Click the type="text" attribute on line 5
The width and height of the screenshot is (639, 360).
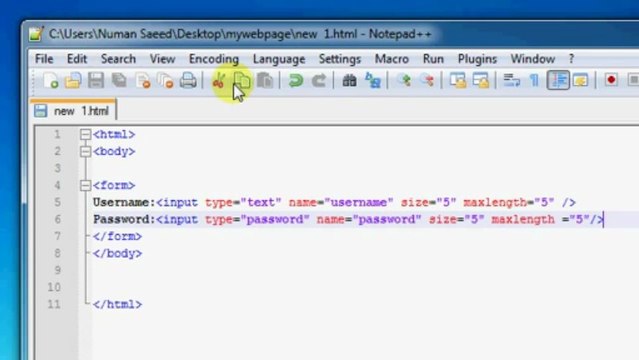pos(243,202)
